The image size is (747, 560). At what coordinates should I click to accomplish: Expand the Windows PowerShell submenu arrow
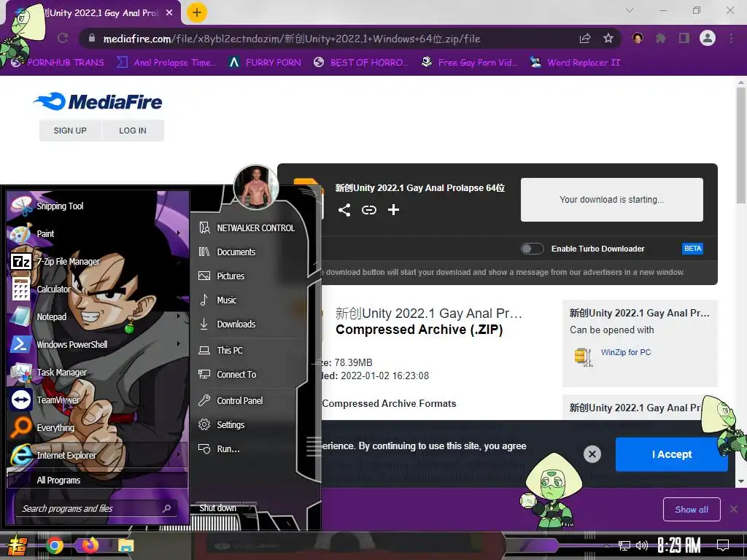[179, 343]
